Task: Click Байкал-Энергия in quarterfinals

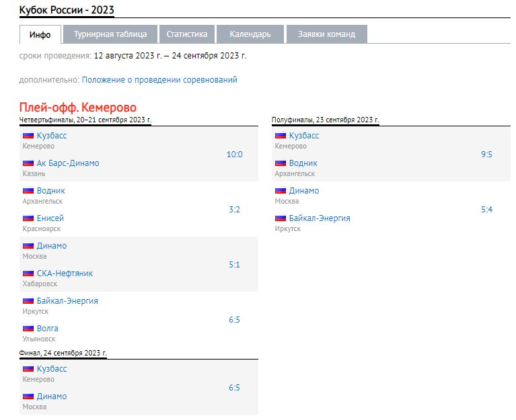Action: pyautogui.click(x=67, y=301)
